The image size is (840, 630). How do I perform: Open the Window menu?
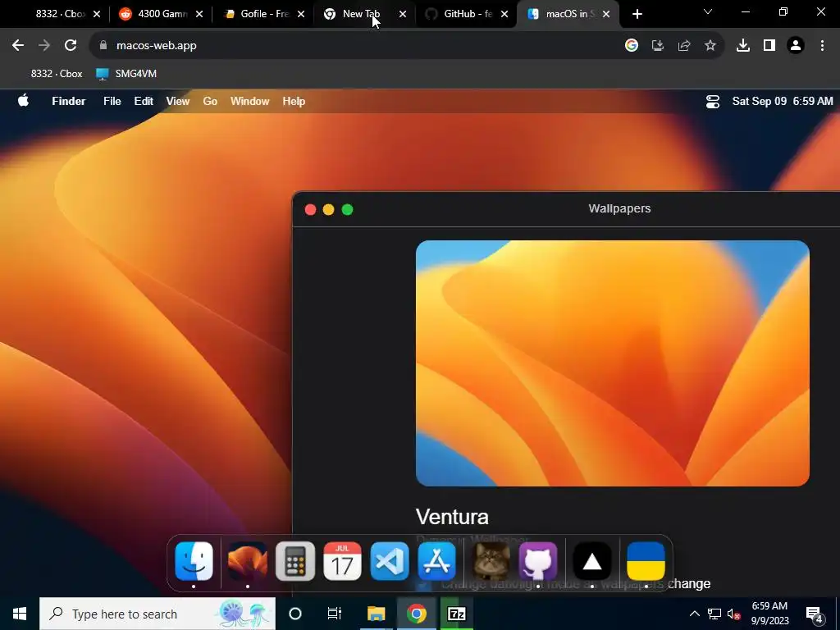249,101
